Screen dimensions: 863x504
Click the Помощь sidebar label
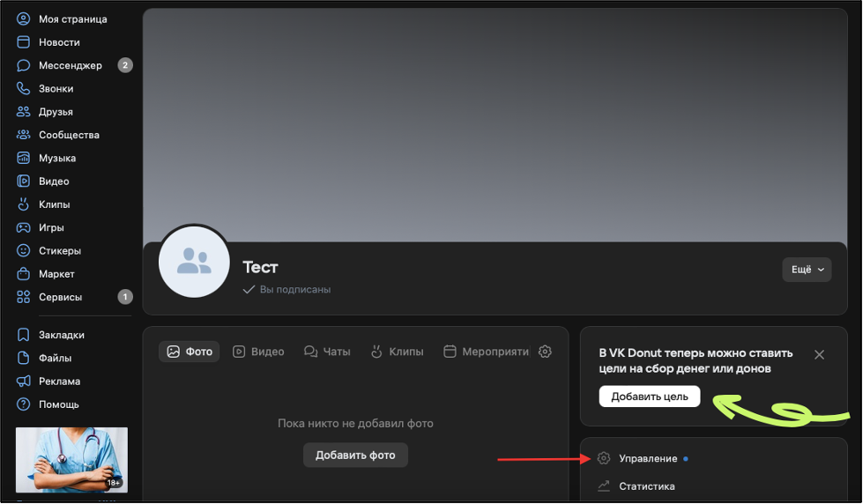[x=59, y=404]
